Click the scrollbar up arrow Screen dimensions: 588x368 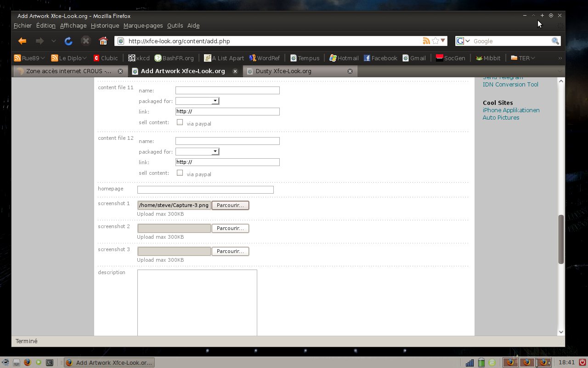pos(561,81)
